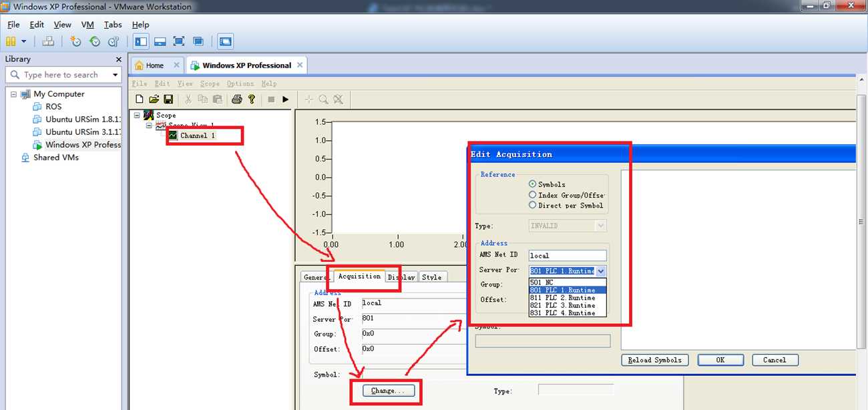Close the Home tab
The height and width of the screenshot is (410, 868).
(x=176, y=65)
